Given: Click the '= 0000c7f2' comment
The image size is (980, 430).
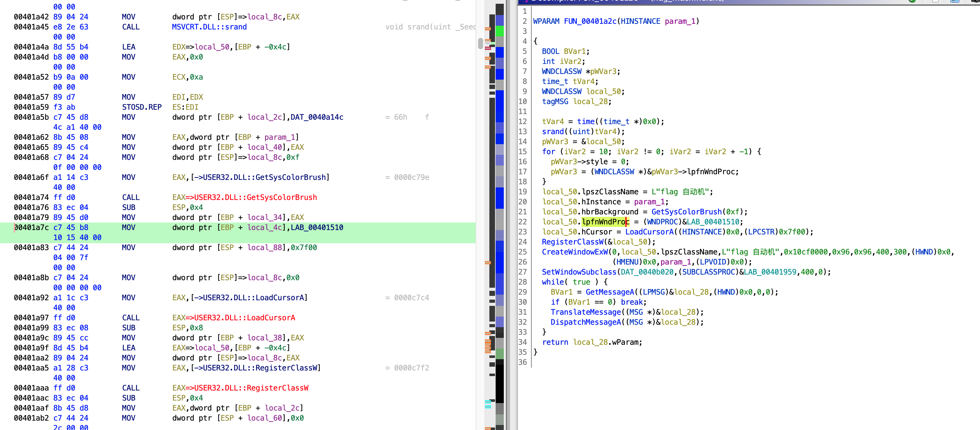Looking at the screenshot, I should click(x=407, y=368).
